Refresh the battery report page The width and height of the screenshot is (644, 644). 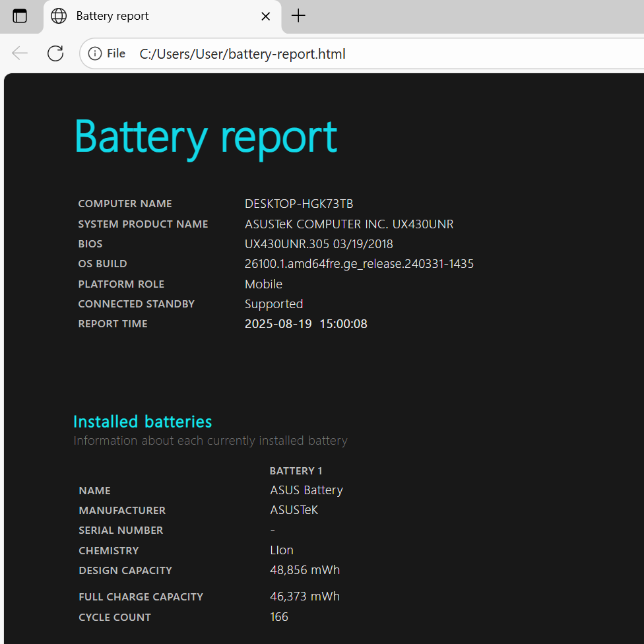pyautogui.click(x=55, y=53)
